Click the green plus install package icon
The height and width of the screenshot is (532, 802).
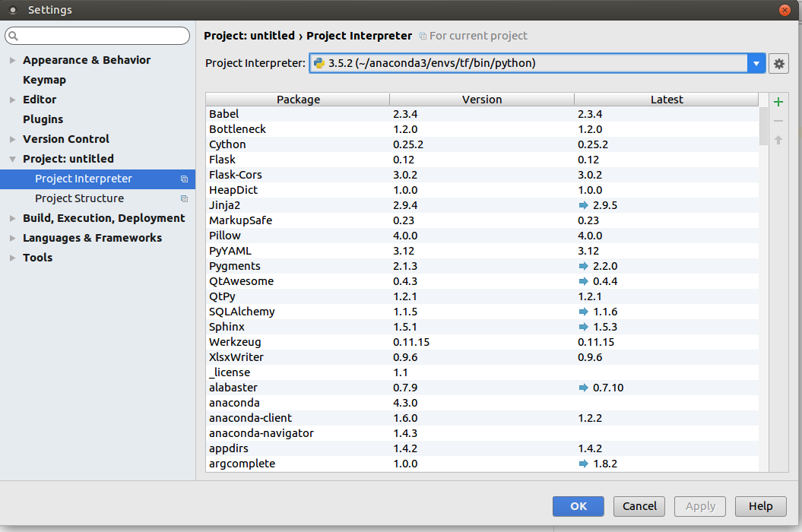(x=778, y=102)
